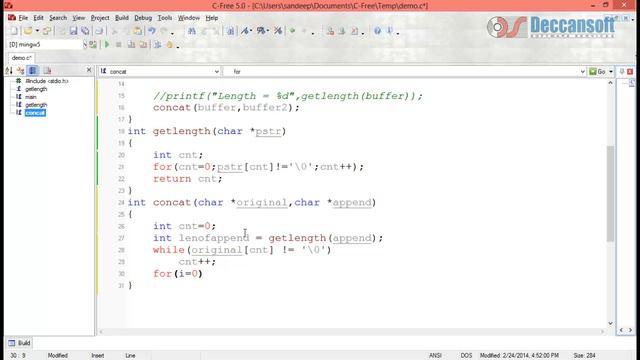Open the Build output tab
This screenshot has height=360, width=640.
pos(20,343)
